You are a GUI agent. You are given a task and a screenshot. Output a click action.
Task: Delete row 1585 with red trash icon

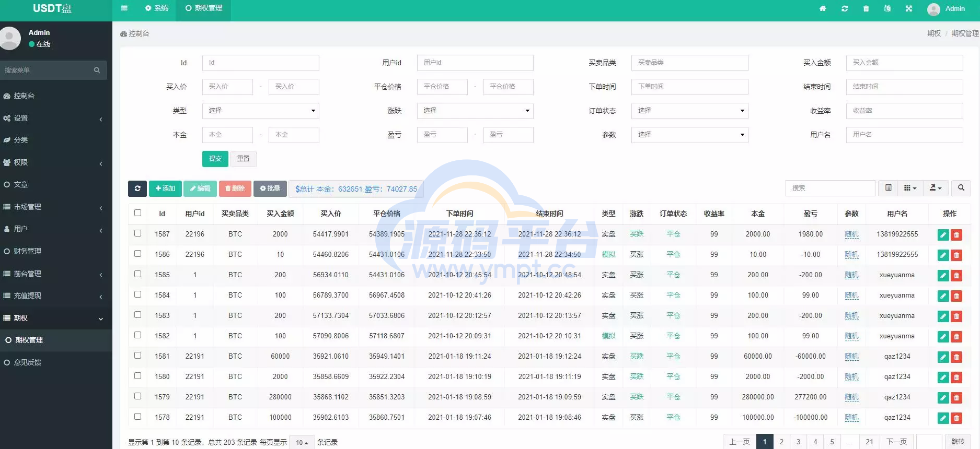pyautogui.click(x=956, y=276)
